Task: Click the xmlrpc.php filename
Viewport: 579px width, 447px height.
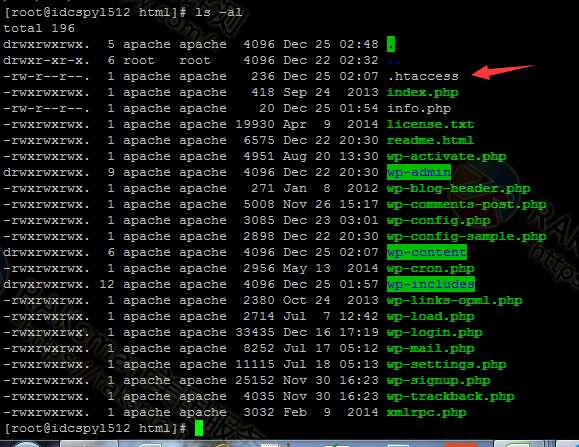Action: pyautogui.click(x=426, y=412)
